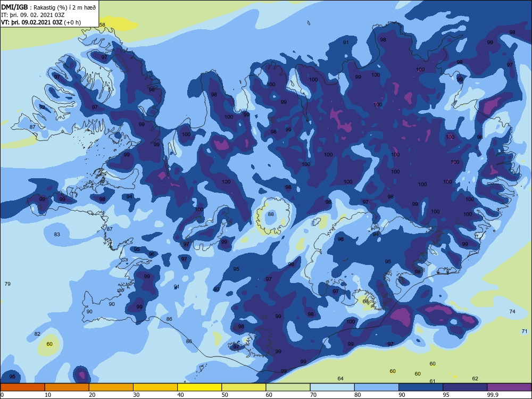Click the '64' humidity value on the map
The image size is (532, 399).
pyautogui.click(x=340, y=379)
